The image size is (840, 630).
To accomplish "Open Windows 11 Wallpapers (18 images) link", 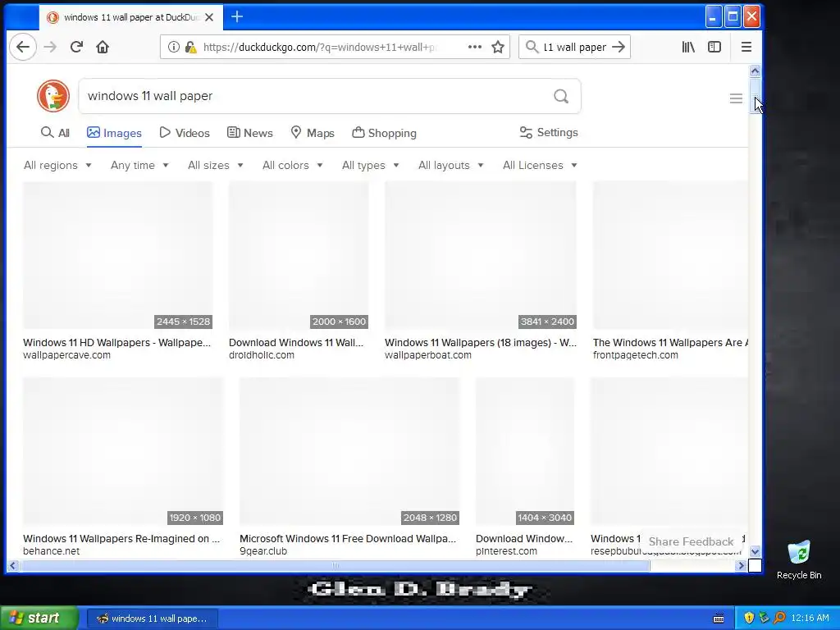I will pyautogui.click(x=481, y=342).
